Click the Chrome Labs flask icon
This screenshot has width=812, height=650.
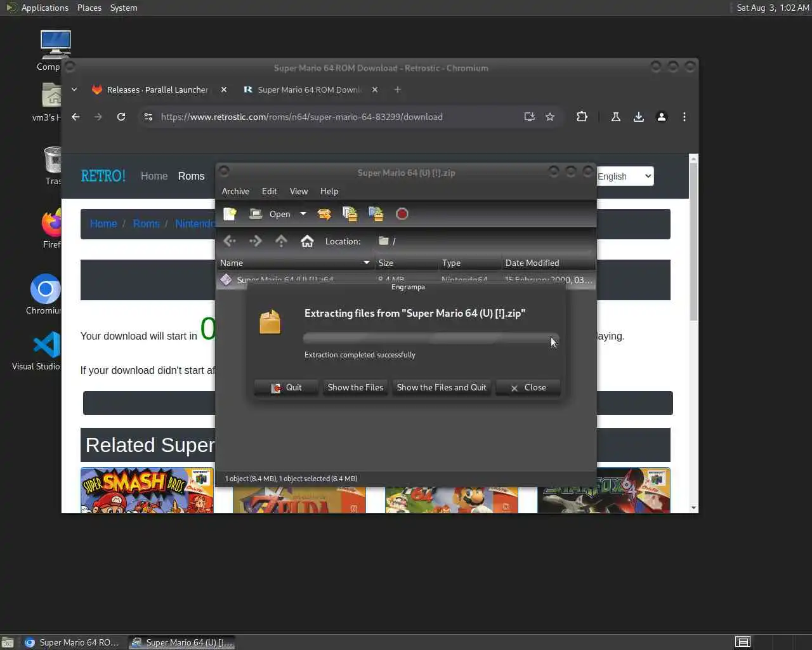point(615,117)
